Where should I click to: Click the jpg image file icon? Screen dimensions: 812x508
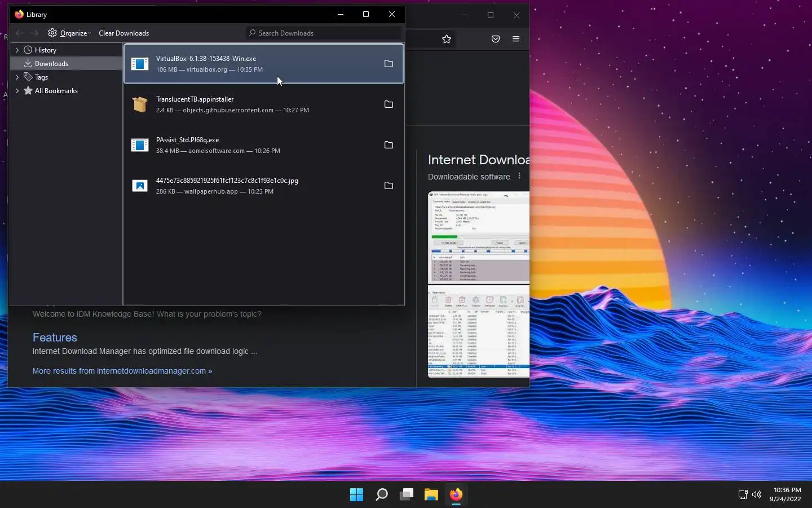click(140, 186)
